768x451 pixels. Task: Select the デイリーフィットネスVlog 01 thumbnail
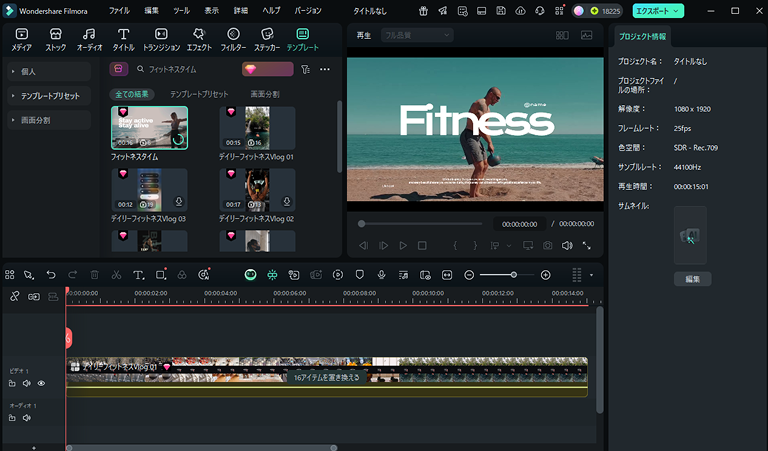pos(258,128)
